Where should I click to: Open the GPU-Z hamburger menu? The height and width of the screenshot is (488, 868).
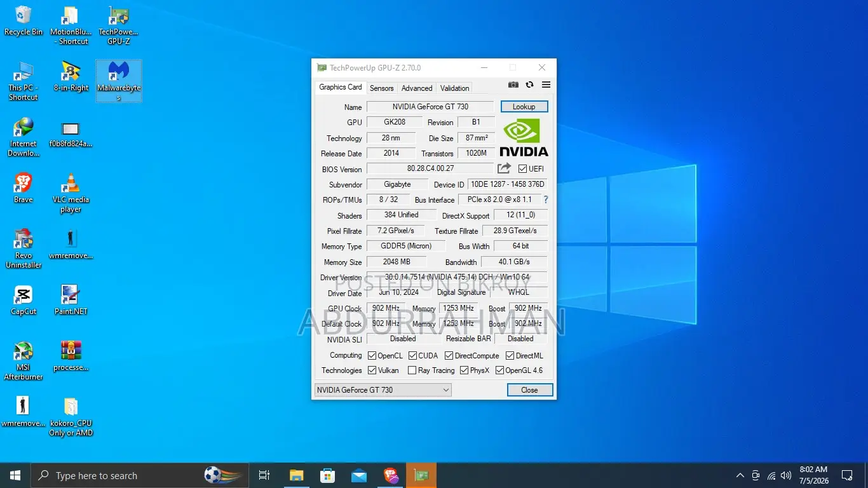pyautogui.click(x=546, y=85)
